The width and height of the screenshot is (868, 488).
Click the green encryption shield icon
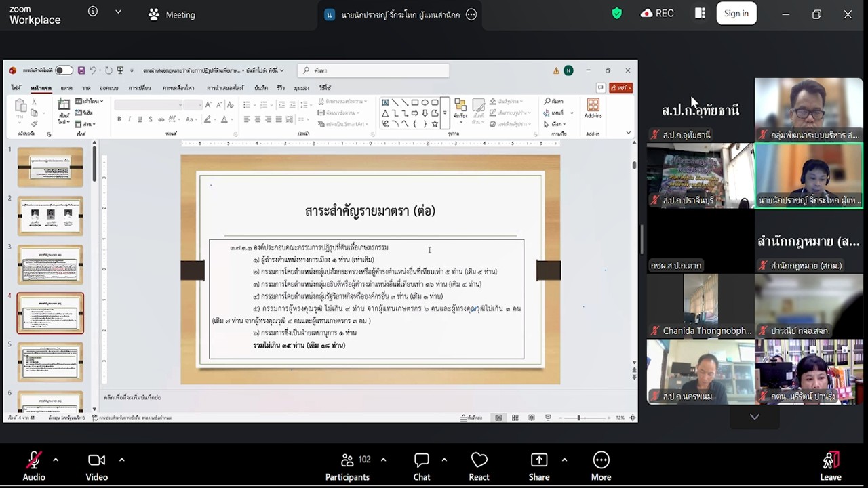pyautogui.click(x=616, y=14)
